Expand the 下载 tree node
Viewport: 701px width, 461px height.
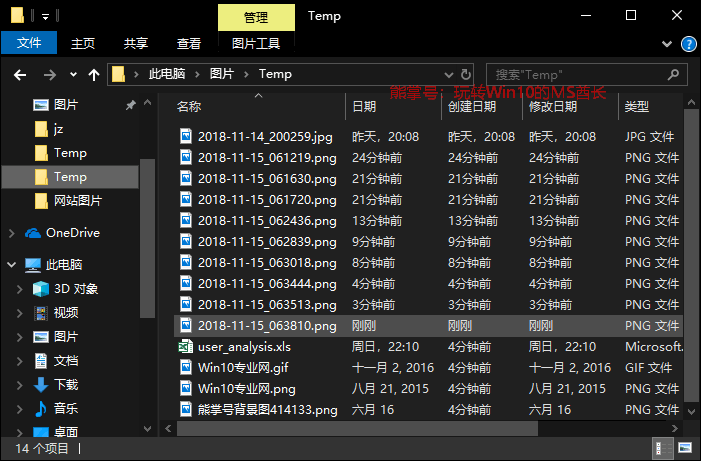tap(20, 385)
